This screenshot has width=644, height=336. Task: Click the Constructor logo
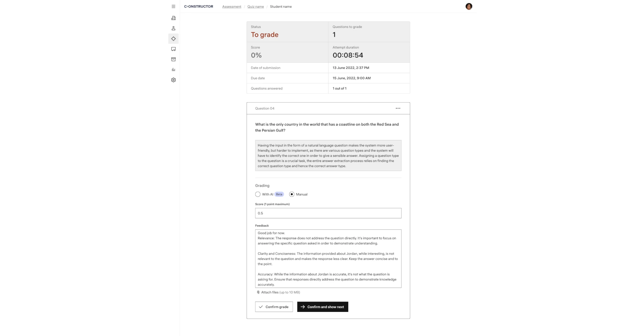click(x=198, y=6)
